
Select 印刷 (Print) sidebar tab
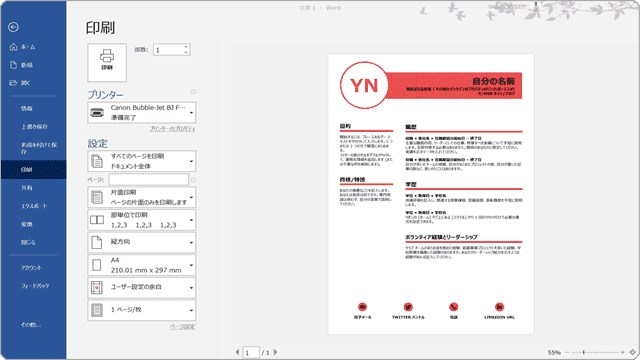point(33,169)
